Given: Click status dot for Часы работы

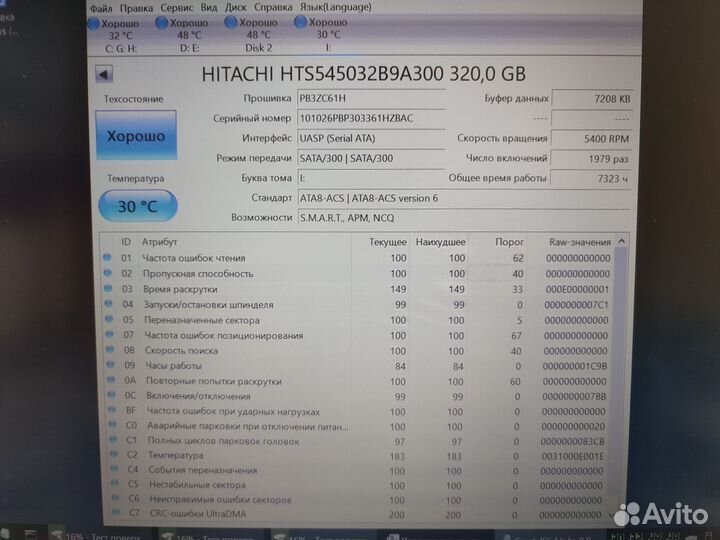Looking at the screenshot, I should tap(111, 365).
